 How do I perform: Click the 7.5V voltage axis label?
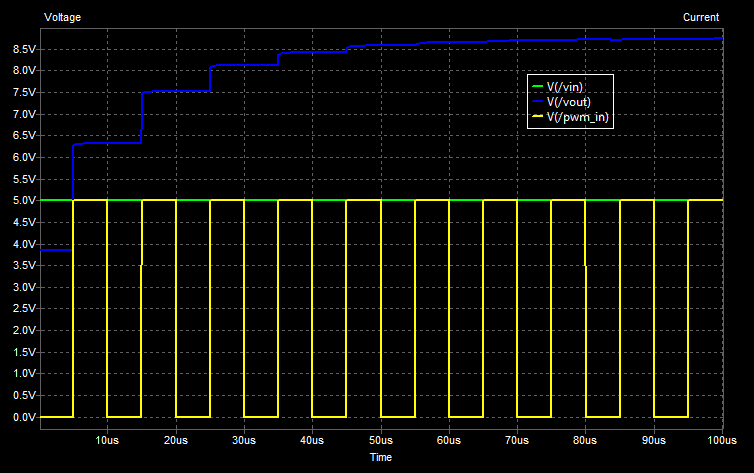24,92
